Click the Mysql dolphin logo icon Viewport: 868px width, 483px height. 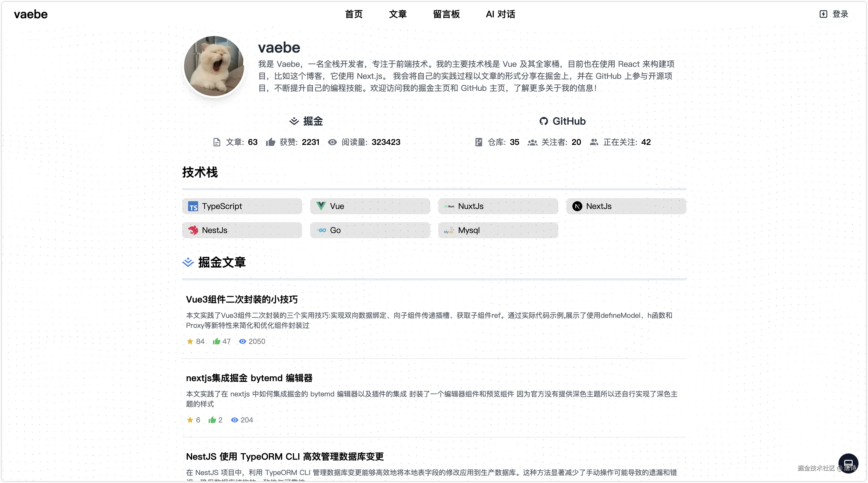[449, 230]
